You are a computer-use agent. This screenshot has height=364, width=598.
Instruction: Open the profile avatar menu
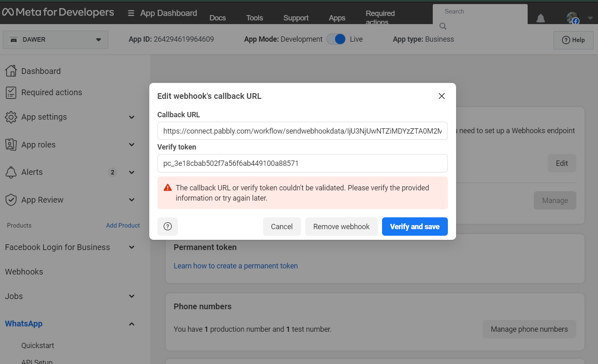coord(573,18)
